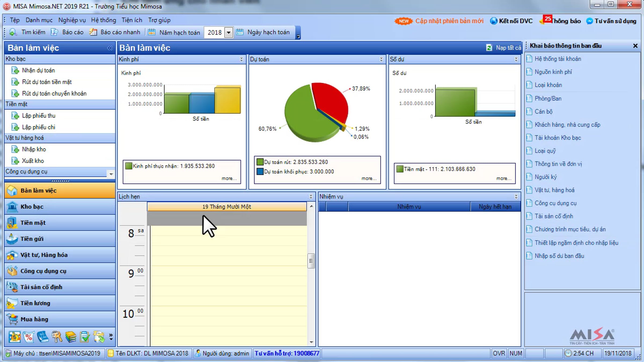This screenshot has width=644, height=362.
Task: Click the Tư vấn sử dụng messenger icon
Action: click(x=590, y=21)
